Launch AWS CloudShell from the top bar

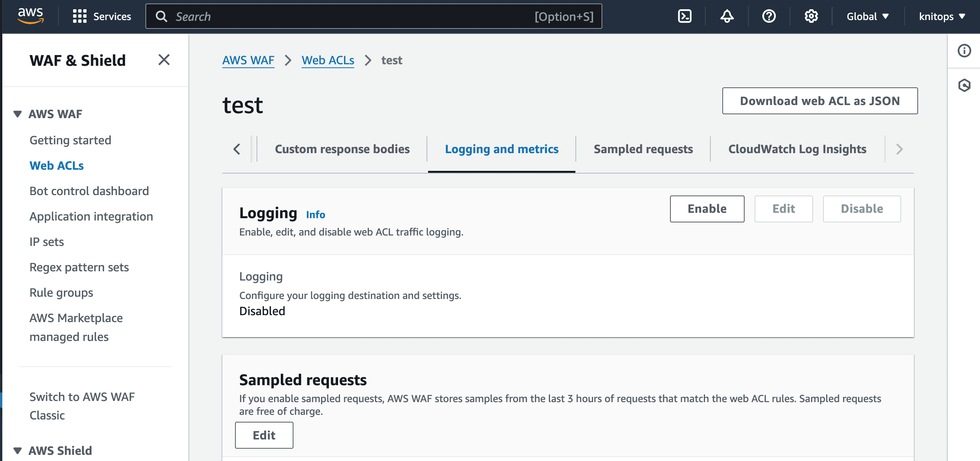coord(685,16)
